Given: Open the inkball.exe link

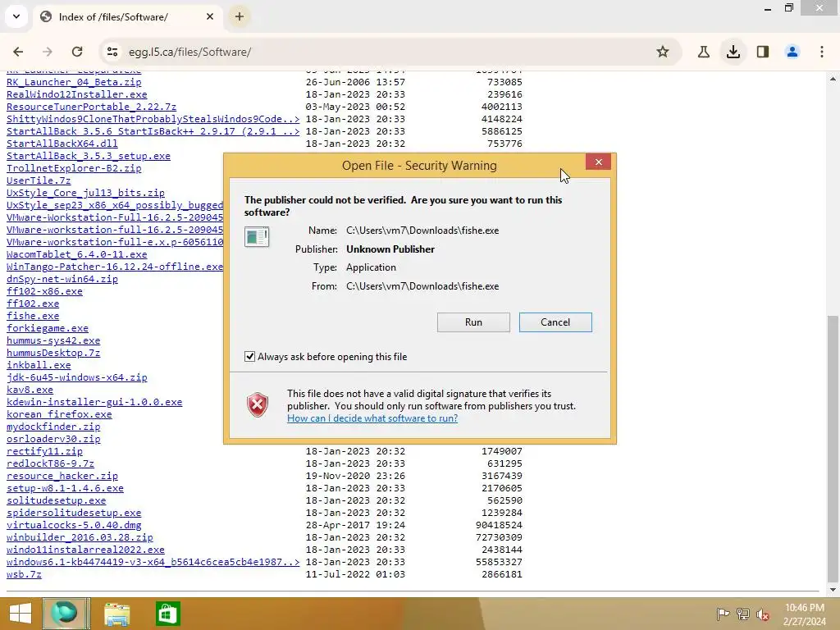Looking at the screenshot, I should pos(39,365).
